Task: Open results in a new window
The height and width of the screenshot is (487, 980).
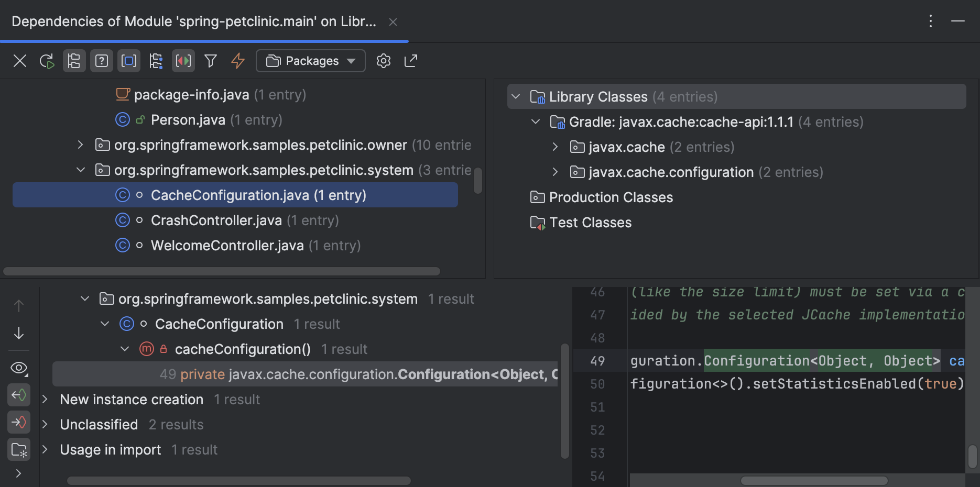Action: (411, 61)
